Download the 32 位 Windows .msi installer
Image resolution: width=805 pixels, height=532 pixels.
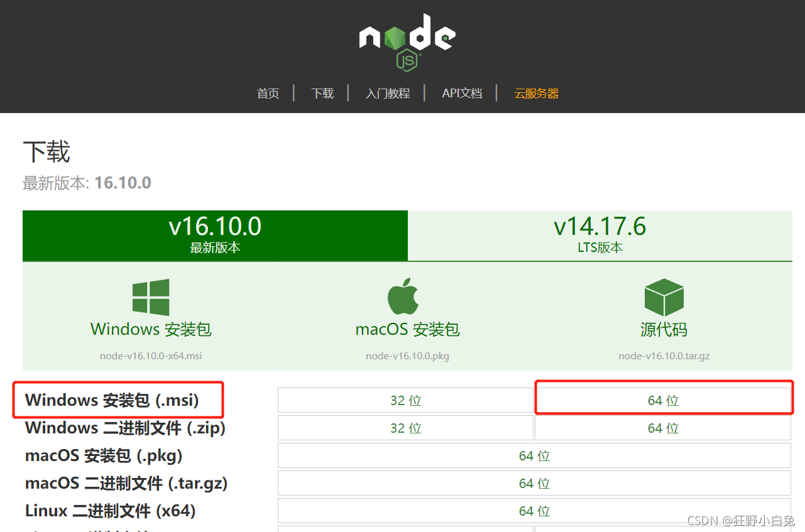[x=405, y=400]
